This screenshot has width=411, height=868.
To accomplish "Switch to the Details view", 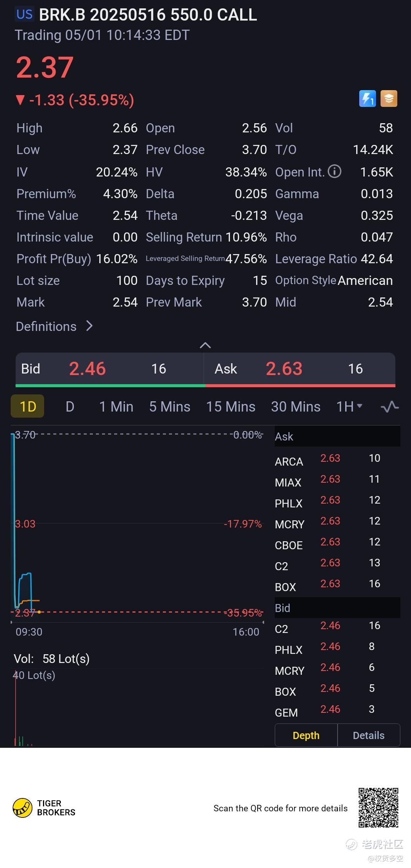I will pos(368,735).
